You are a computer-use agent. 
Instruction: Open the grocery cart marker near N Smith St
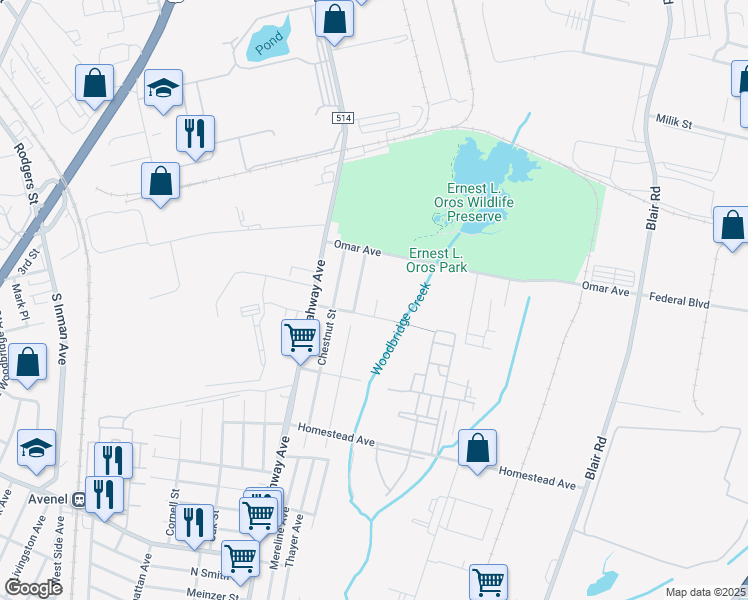coord(240,561)
